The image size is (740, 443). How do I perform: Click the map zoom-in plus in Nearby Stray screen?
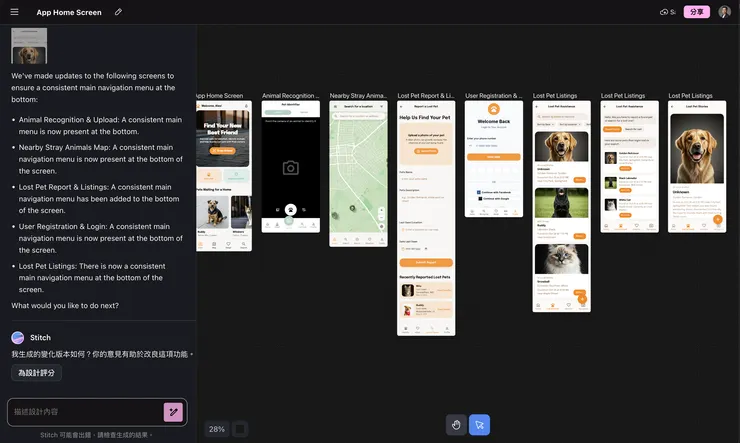[x=381, y=210]
